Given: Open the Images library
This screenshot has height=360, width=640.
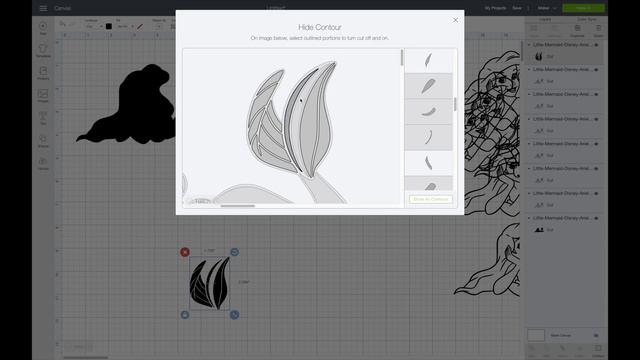Looking at the screenshot, I should pos(43,96).
